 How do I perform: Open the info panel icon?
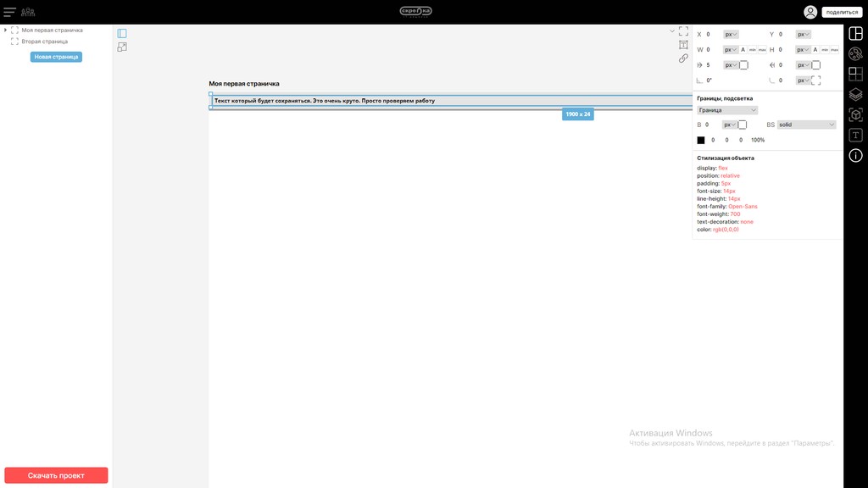(856, 156)
